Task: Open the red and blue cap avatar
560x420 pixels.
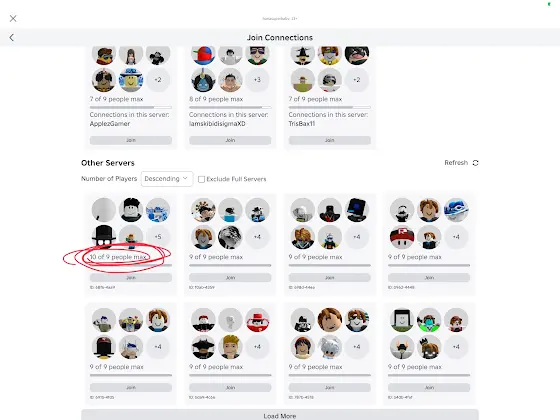Action: pos(203,55)
